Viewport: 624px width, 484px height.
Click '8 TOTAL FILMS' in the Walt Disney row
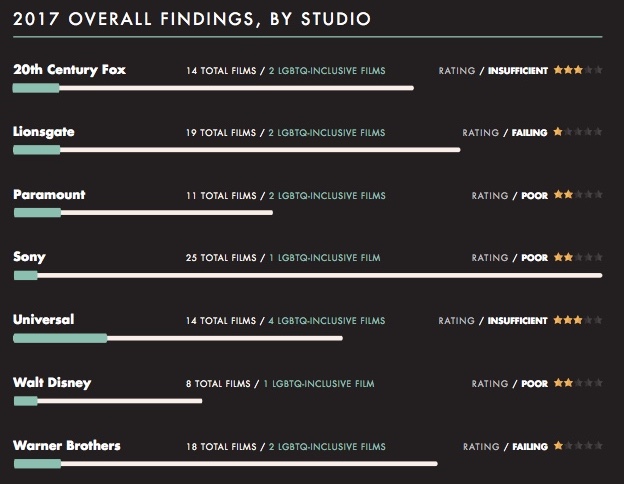pos(218,384)
